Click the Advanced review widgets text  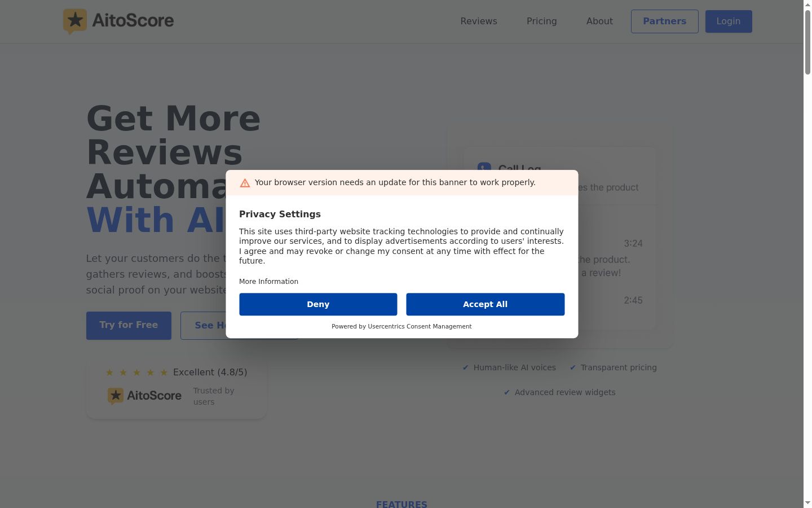[565, 392]
